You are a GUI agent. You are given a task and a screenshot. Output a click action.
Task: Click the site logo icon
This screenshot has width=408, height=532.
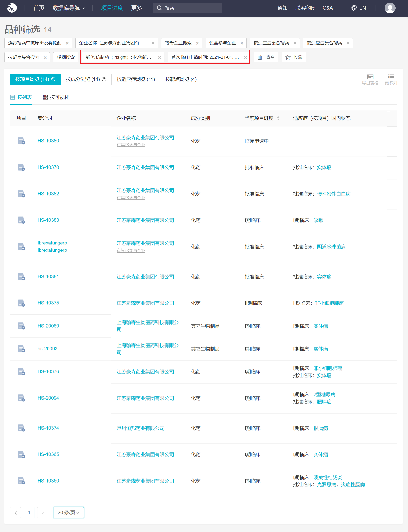click(x=12, y=8)
